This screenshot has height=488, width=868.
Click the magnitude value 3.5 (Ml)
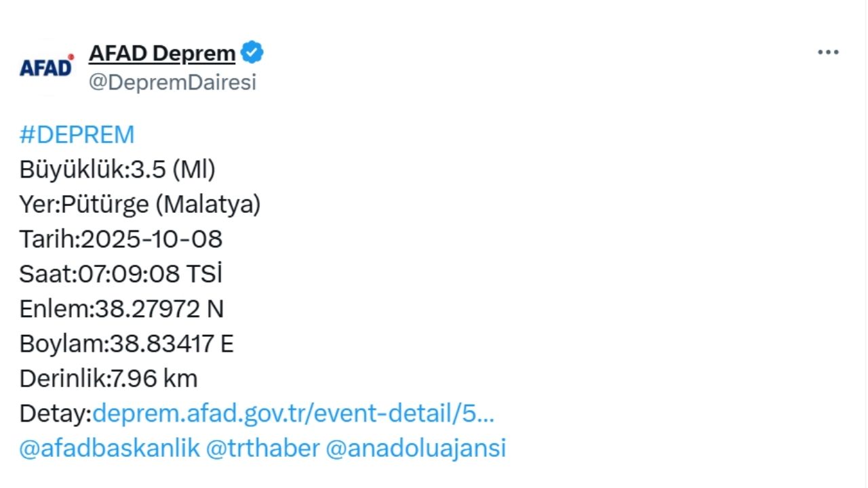point(173,169)
